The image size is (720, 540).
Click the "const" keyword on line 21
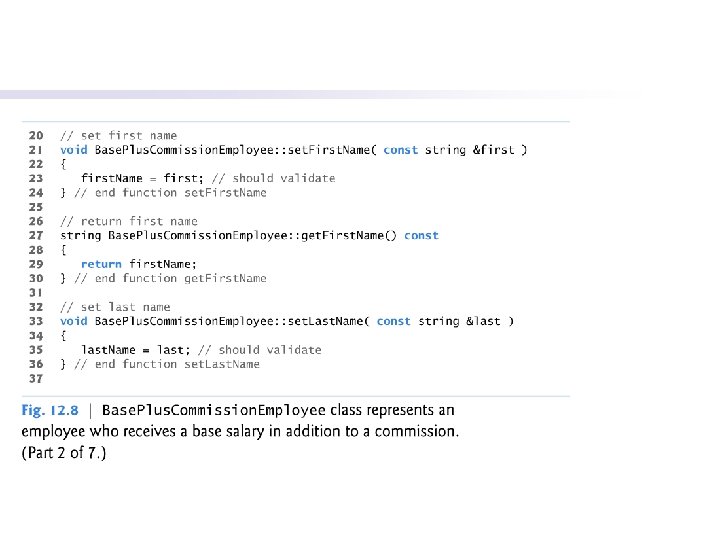[x=401, y=150]
